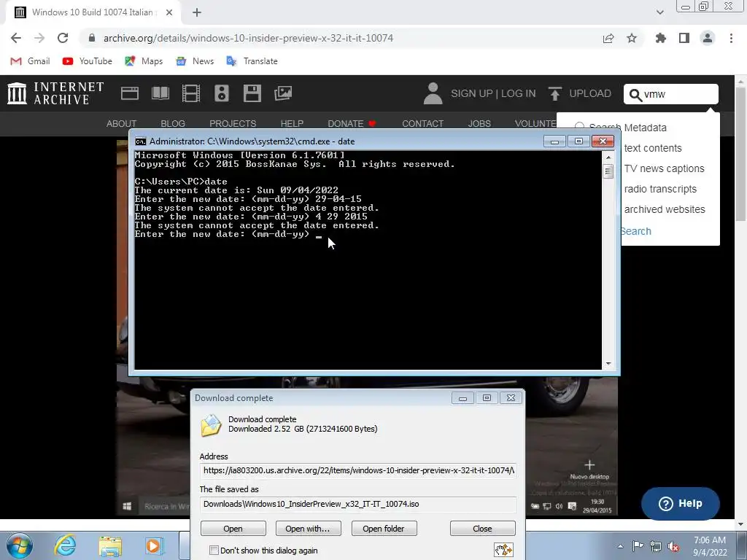Click Close button in download dialog
747x560 pixels.
483,529
